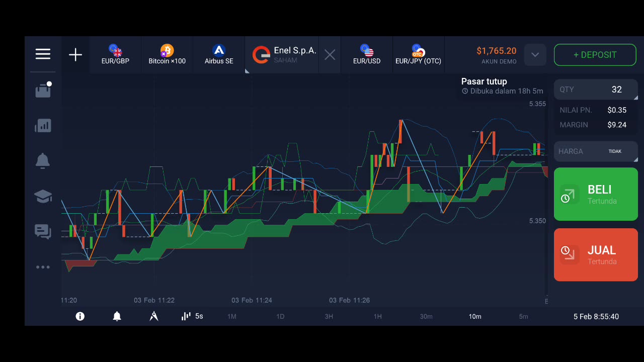644x362 pixels.
Task: Select the 10m timeframe
Action: point(475,316)
